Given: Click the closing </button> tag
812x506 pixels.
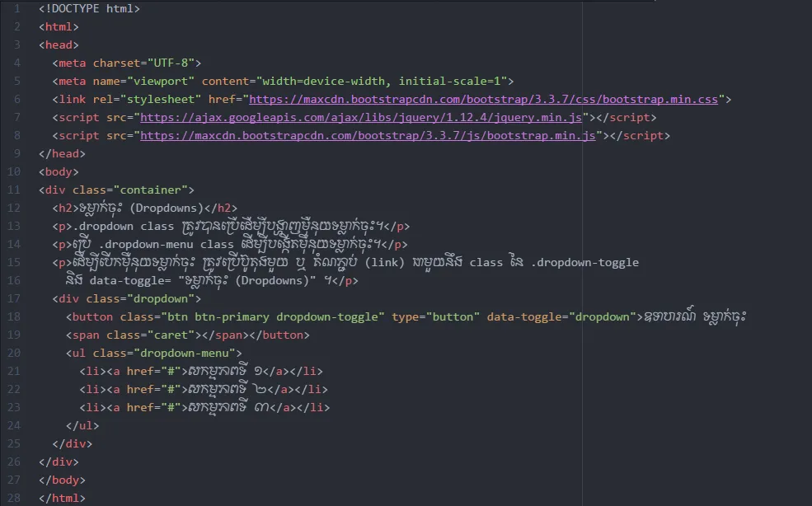Looking at the screenshot, I should 279,335.
